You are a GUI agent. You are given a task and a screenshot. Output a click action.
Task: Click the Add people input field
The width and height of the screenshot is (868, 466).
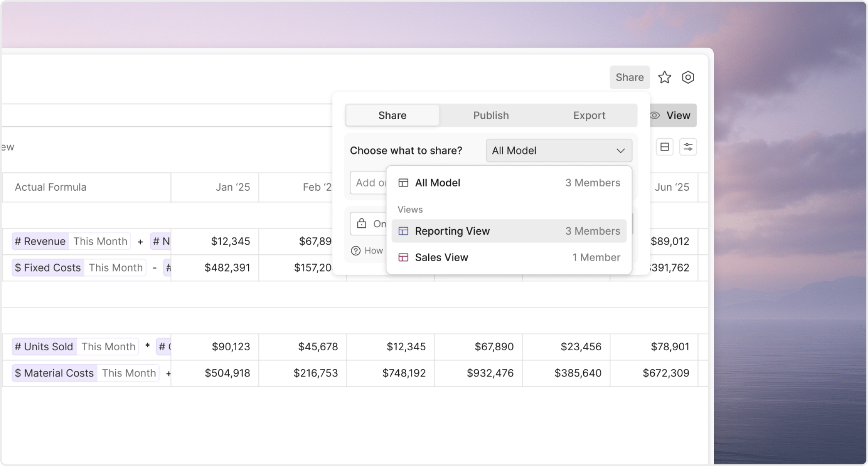click(x=368, y=183)
